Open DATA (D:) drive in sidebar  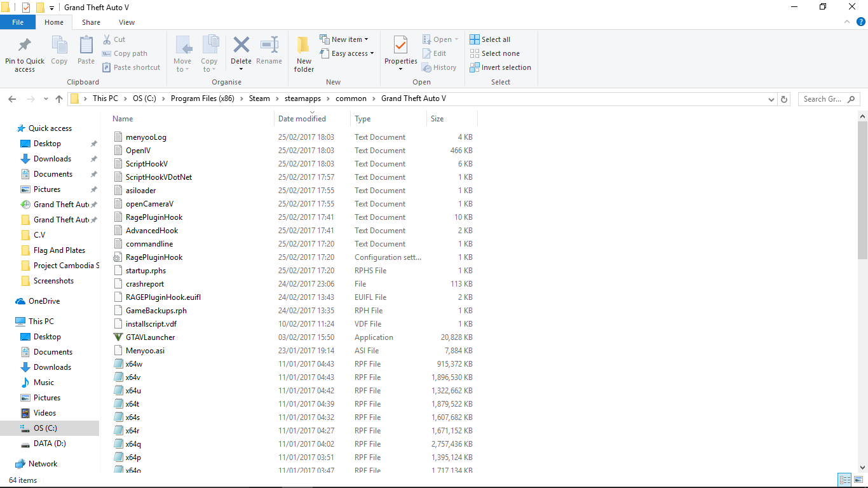[50, 444]
